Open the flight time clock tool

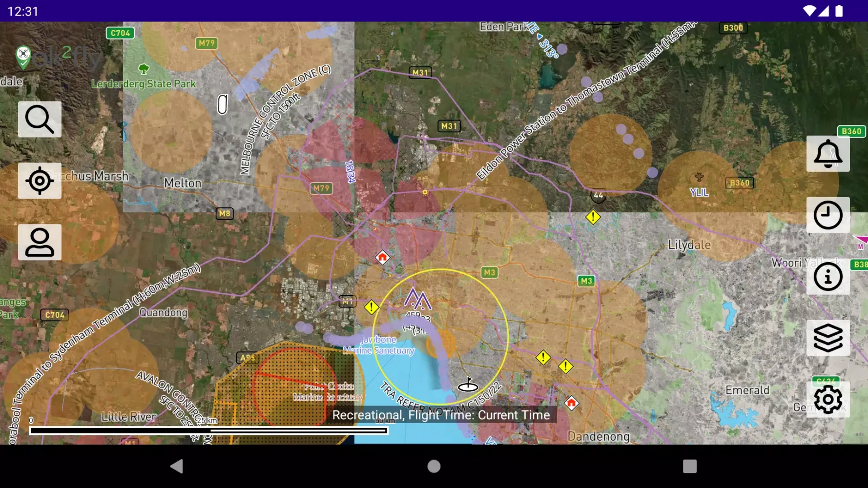pos(828,215)
